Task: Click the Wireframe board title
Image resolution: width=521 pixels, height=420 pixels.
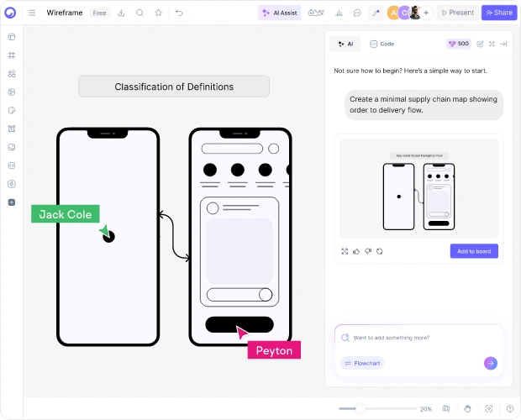Action: click(x=65, y=13)
